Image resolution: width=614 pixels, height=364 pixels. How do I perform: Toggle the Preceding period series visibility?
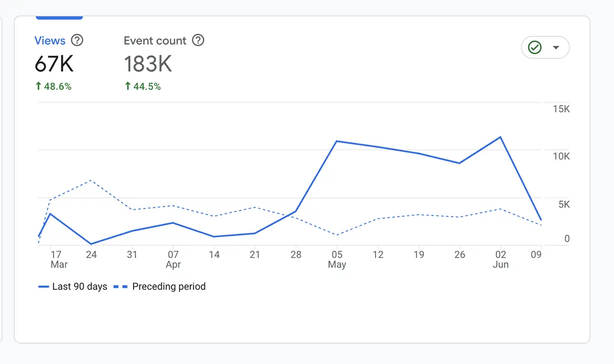click(x=169, y=287)
